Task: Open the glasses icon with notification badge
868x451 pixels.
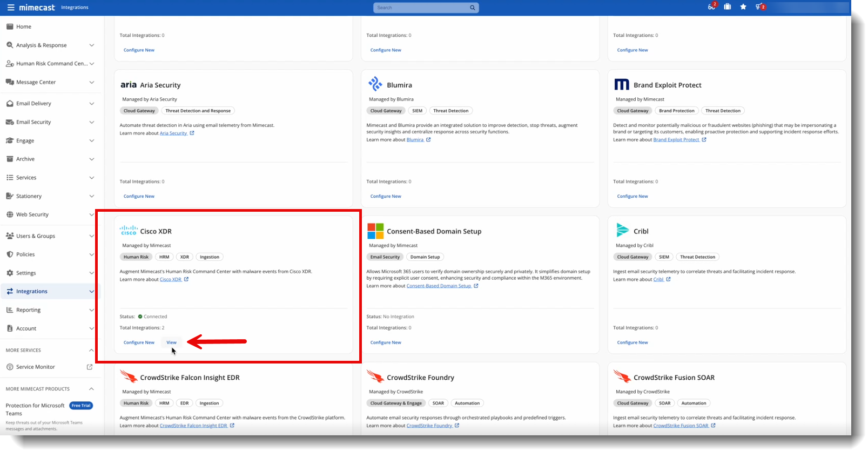Action: (x=711, y=7)
